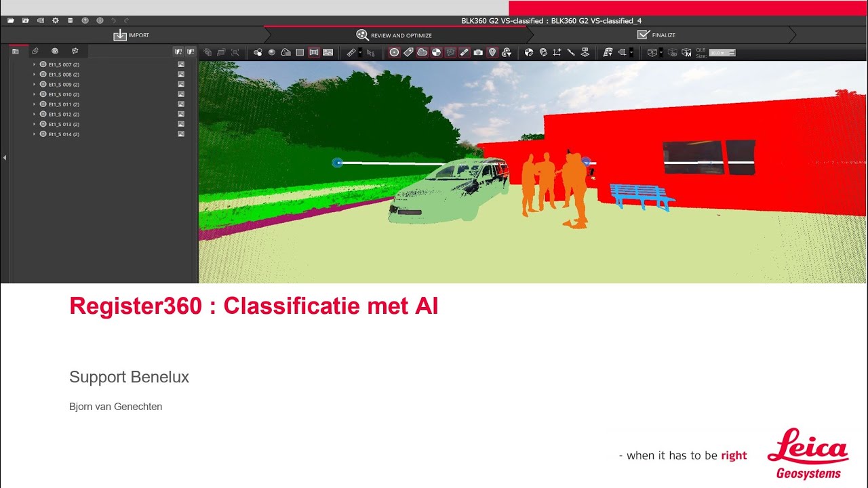Click the blue measurement start marker

tap(337, 163)
